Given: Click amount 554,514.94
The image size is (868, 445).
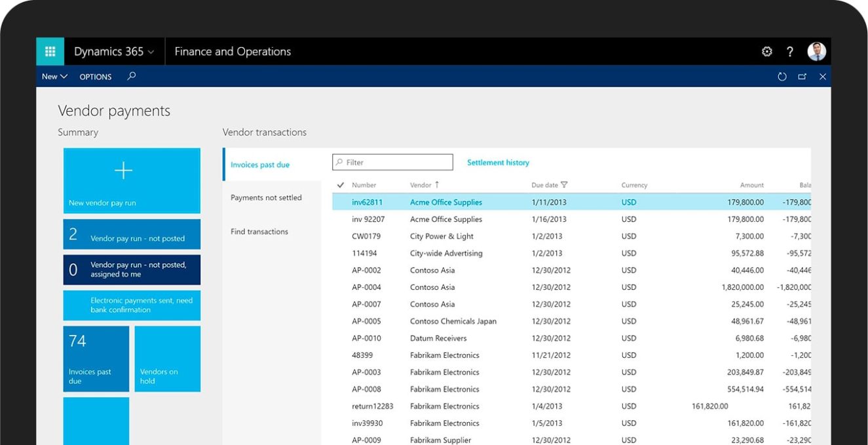Looking at the screenshot, I should tap(745, 389).
